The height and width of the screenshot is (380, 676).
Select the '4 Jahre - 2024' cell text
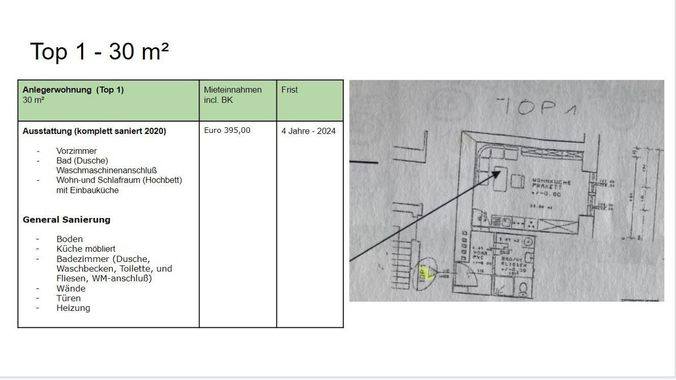pos(308,131)
